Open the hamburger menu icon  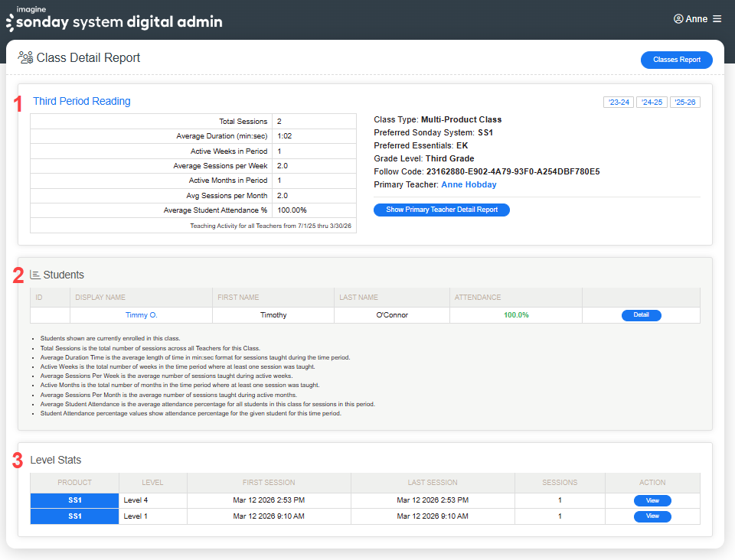[x=717, y=19]
